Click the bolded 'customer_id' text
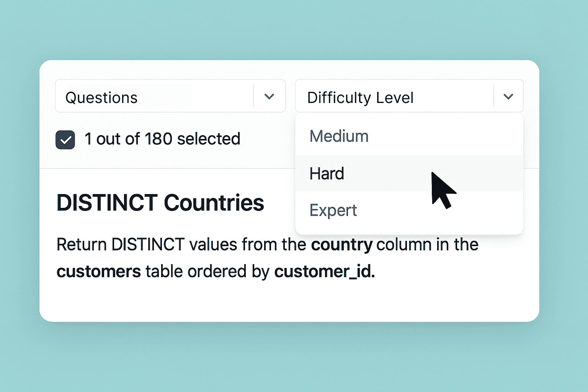 pyautogui.click(x=323, y=271)
